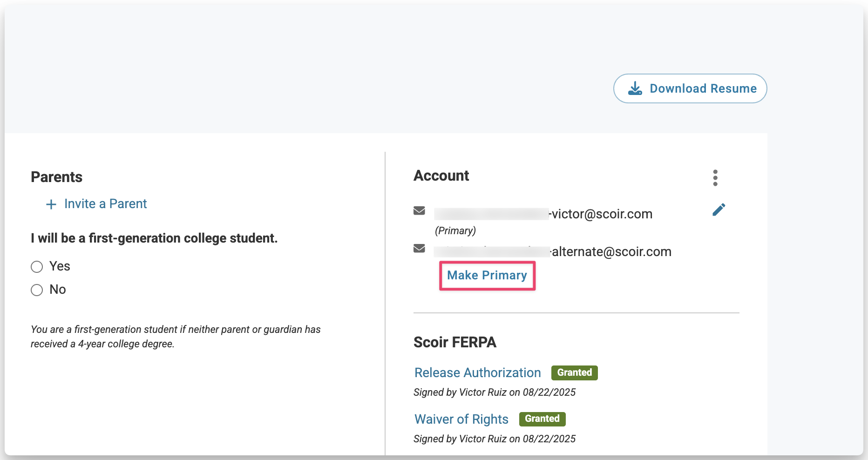Select No for first-generation college student
Image resolution: width=868 pixels, height=460 pixels.
(37, 290)
